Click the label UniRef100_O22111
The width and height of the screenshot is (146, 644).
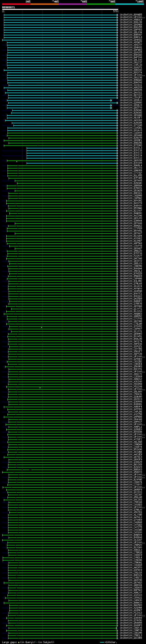pos(131,85)
